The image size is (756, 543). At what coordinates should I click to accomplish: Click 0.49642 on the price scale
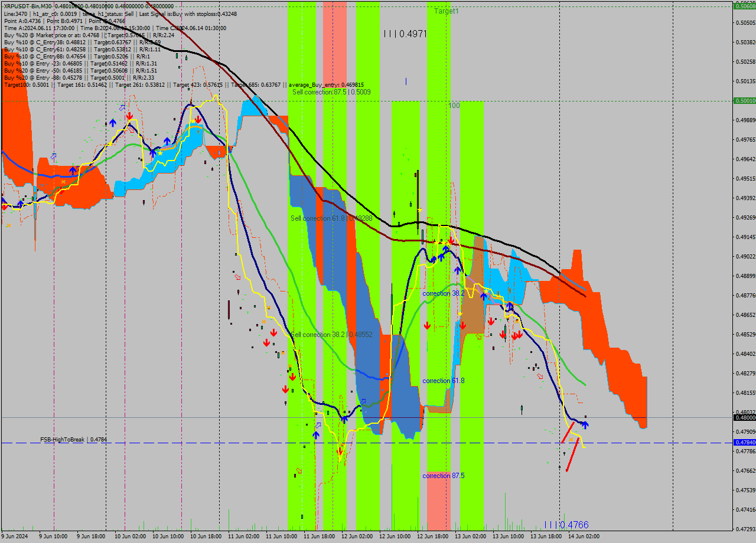(745, 159)
